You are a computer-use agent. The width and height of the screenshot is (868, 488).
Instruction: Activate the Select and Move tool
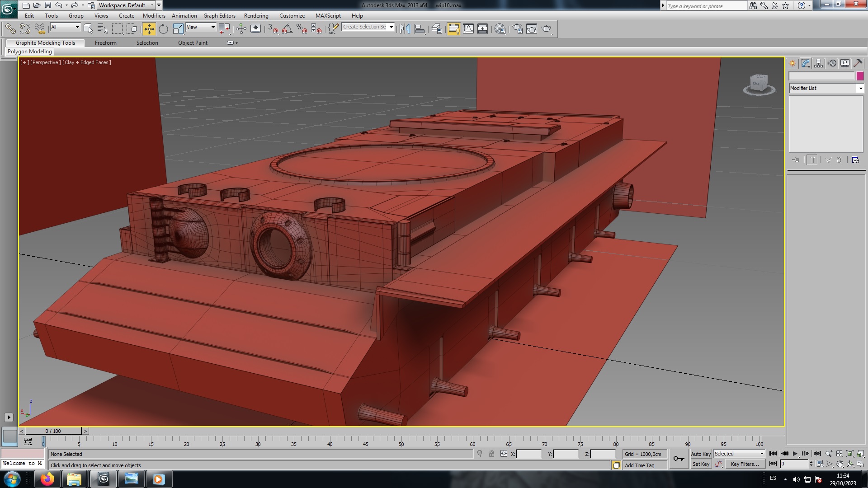(149, 29)
